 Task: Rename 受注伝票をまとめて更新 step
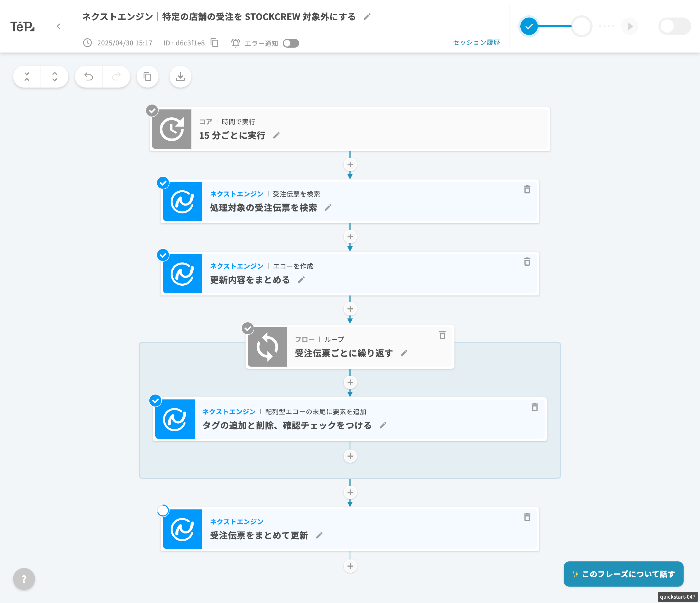(x=319, y=535)
